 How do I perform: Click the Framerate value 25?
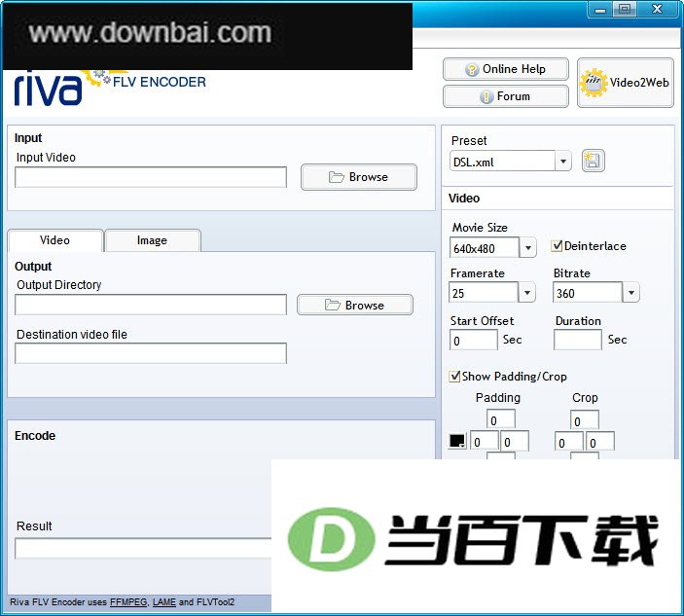click(484, 293)
